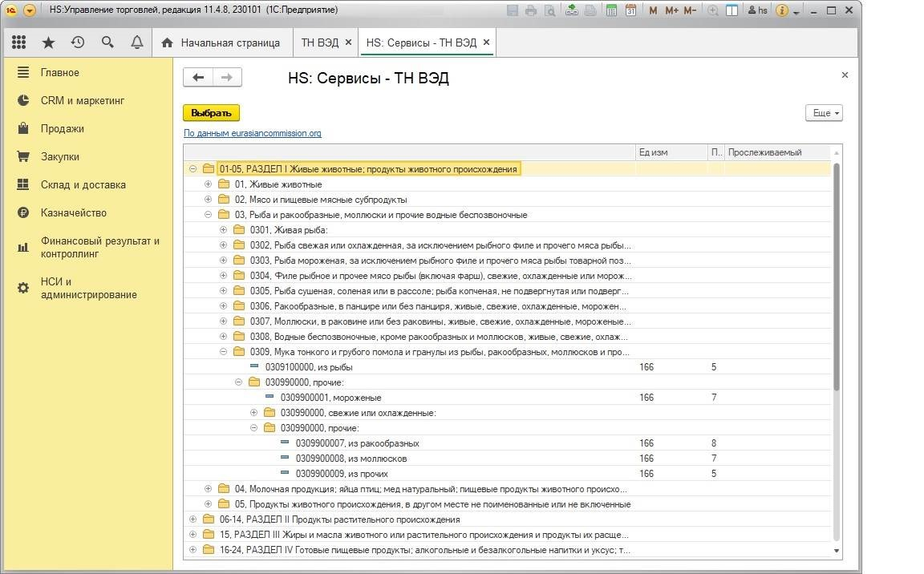Expand the 16-24 РАЗДЕЛ IV node

(192, 550)
